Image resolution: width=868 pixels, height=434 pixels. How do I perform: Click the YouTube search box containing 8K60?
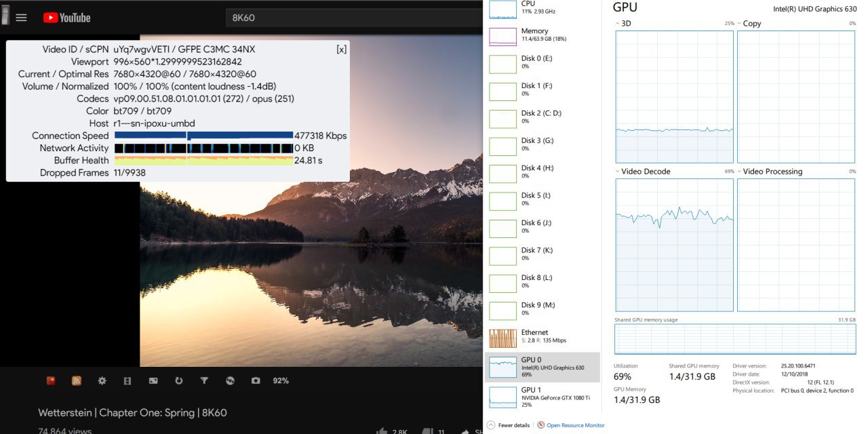(353, 18)
